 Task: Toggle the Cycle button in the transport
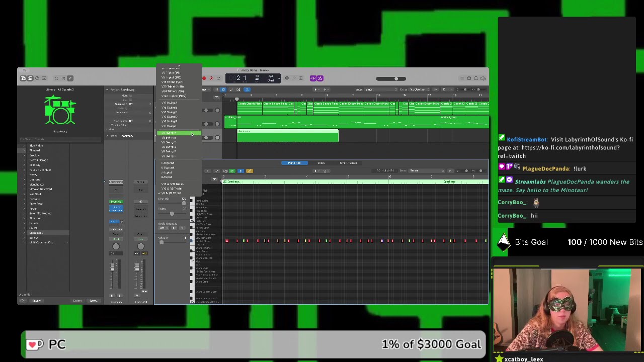click(x=218, y=78)
